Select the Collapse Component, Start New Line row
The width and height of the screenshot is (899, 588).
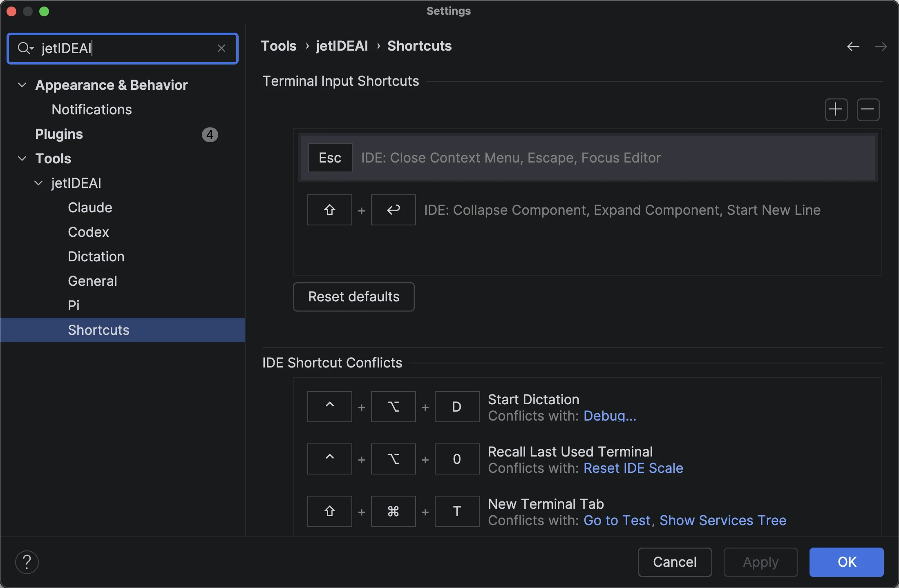pos(588,210)
